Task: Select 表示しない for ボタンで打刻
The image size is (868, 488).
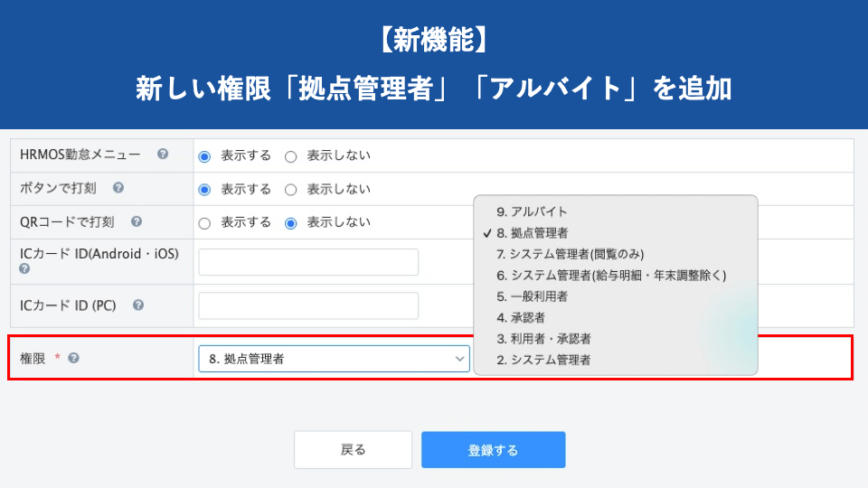Action: pyautogui.click(x=290, y=190)
